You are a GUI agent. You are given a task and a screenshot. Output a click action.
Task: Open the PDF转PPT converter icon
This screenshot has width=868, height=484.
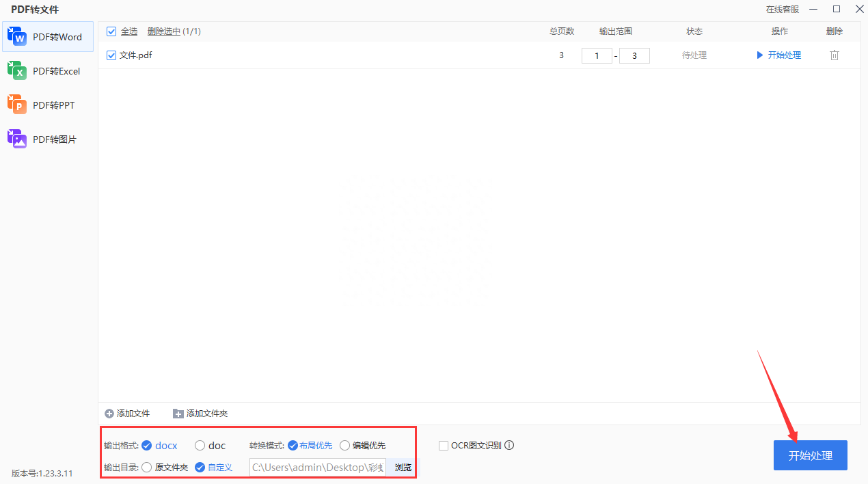(x=17, y=105)
